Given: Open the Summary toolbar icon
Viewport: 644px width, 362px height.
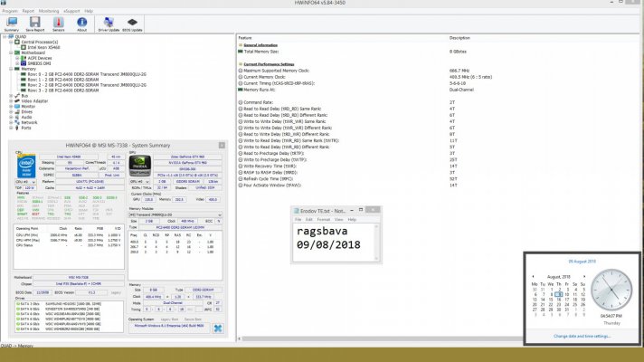Looking at the screenshot, I should [x=12, y=24].
